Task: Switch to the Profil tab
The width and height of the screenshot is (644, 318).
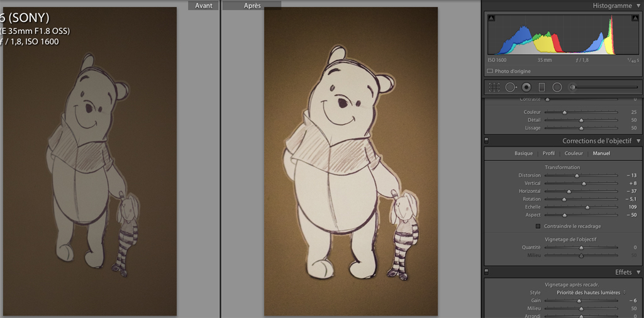Action: pyautogui.click(x=548, y=153)
